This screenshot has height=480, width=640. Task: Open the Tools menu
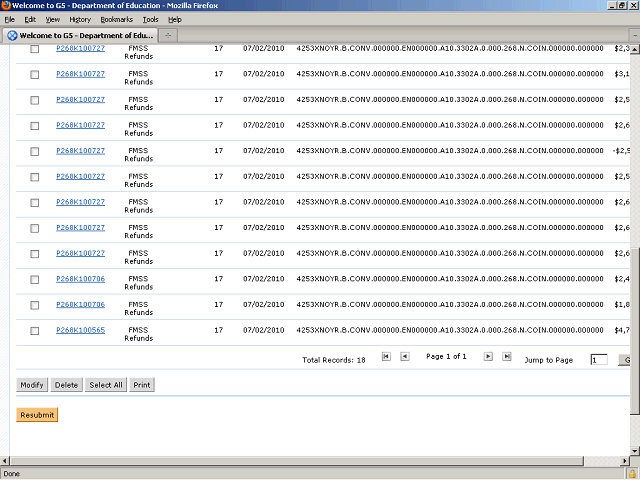(150, 19)
